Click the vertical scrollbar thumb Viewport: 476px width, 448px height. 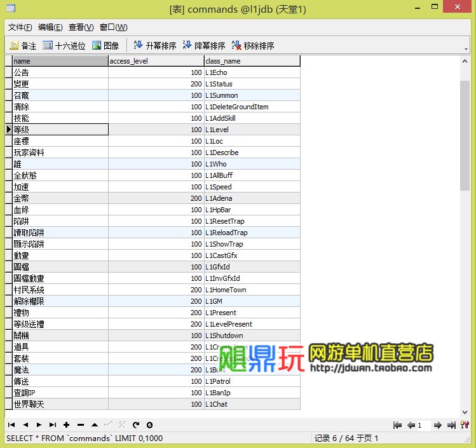pos(465,136)
